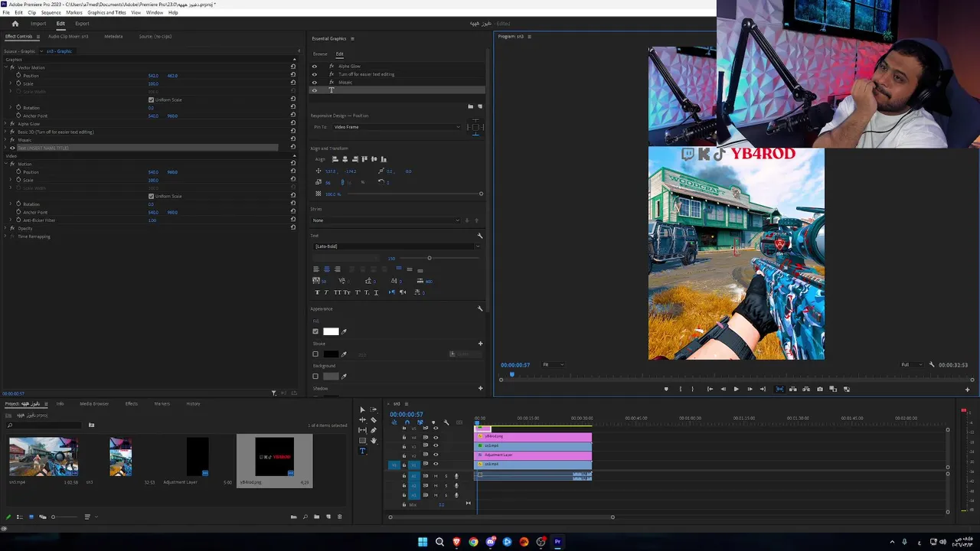Open the Full playback resolution dropdown

point(910,365)
